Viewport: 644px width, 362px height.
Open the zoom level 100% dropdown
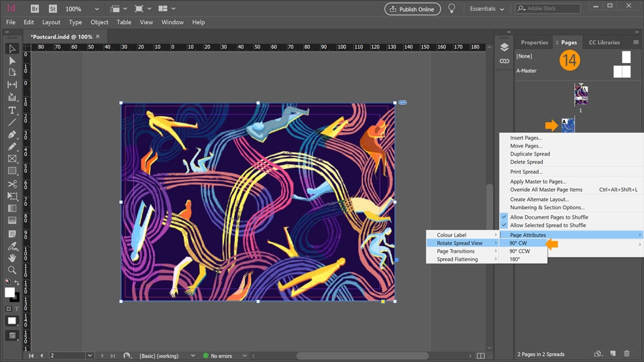click(97, 9)
